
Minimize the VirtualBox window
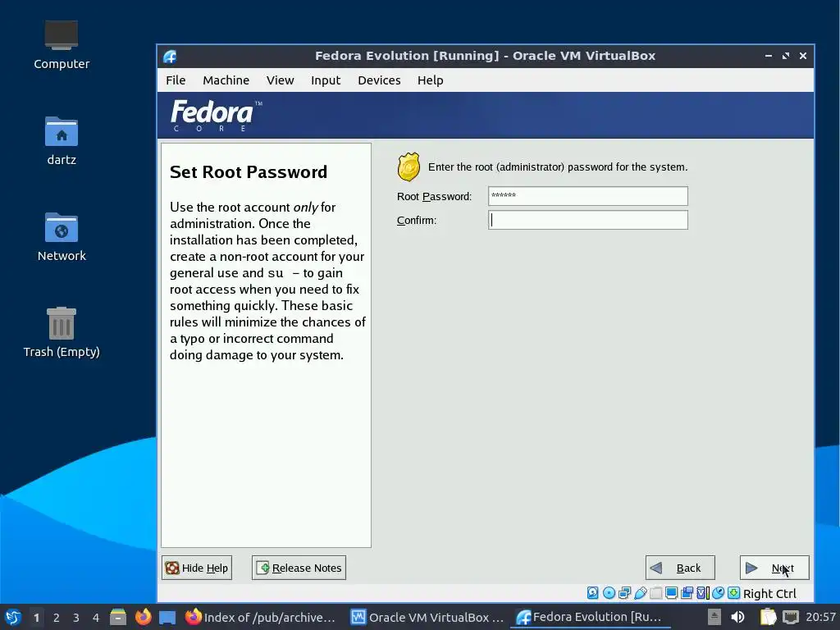point(769,56)
